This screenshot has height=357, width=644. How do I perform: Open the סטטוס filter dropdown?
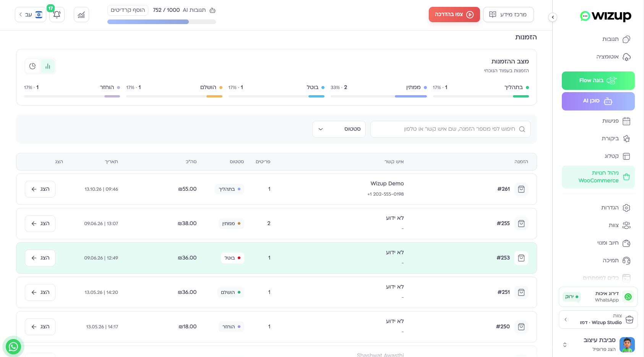pyautogui.click(x=339, y=129)
